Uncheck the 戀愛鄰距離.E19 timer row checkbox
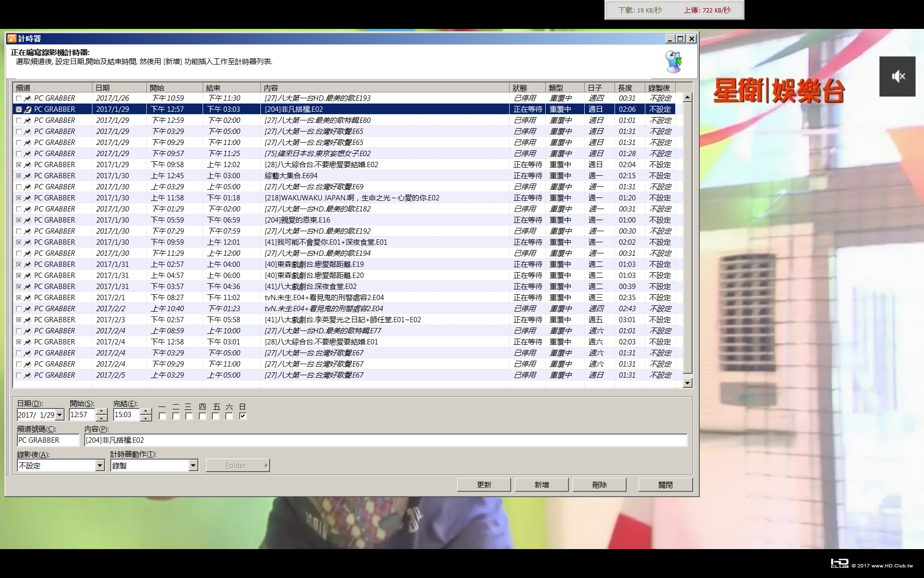 coord(19,264)
